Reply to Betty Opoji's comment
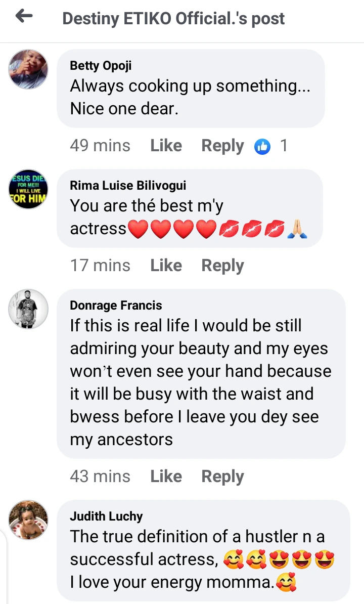Viewport: 364px width, 604px height. click(x=222, y=146)
